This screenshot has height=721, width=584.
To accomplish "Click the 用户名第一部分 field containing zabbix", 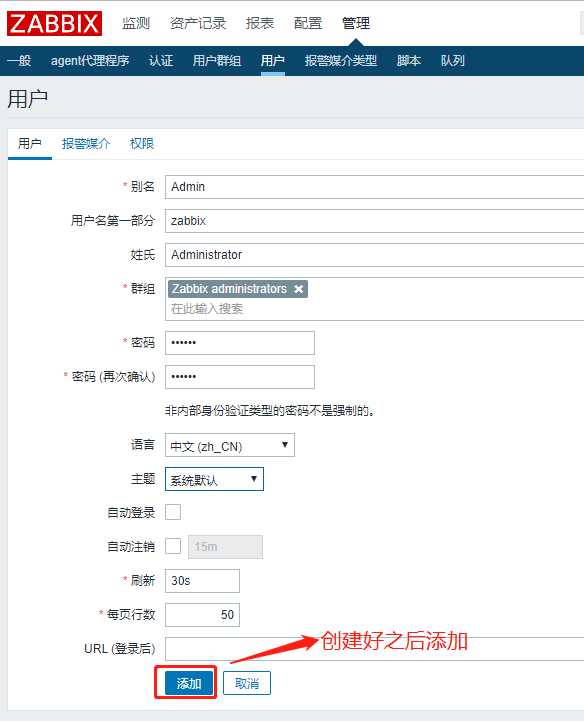I will 374,221.
